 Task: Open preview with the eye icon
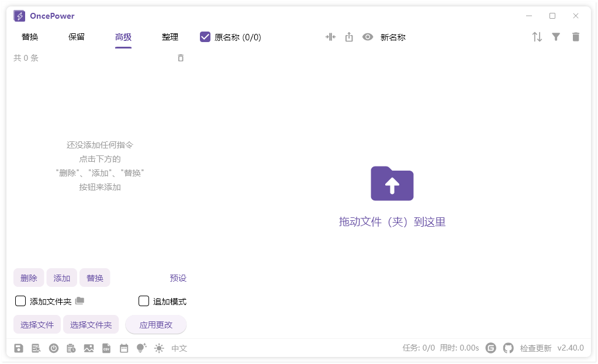tap(368, 36)
